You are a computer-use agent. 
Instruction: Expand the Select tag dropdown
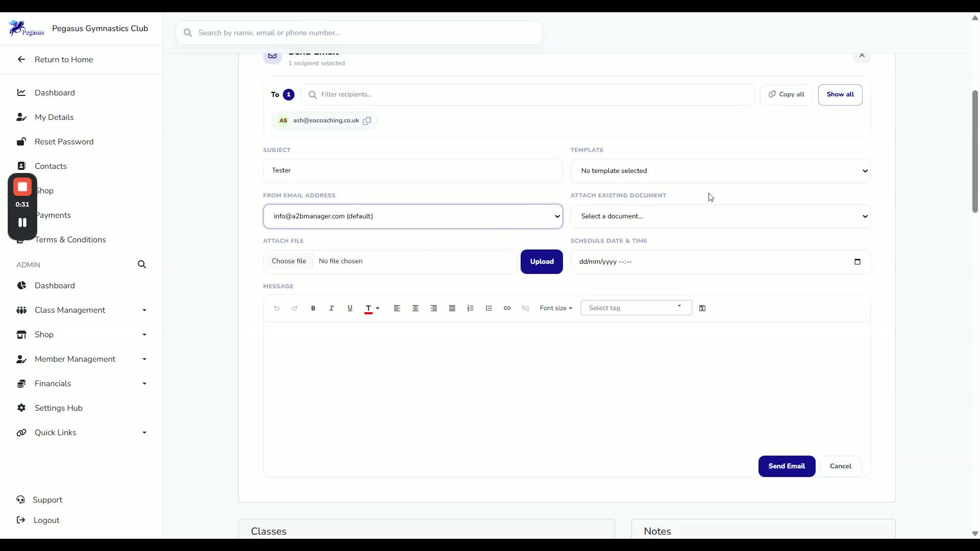click(x=636, y=308)
